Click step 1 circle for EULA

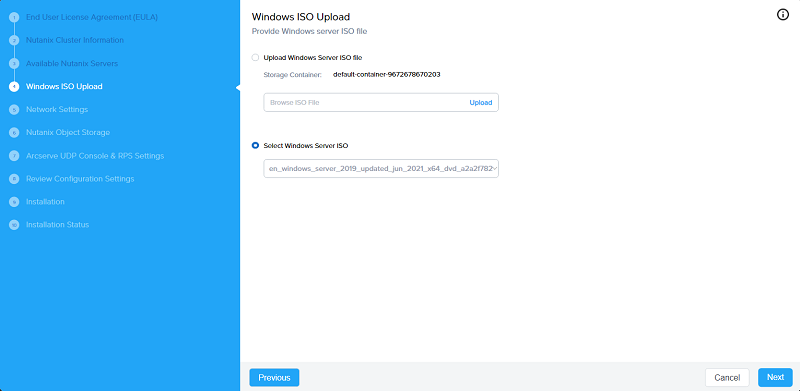pyautogui.click(x=14, y=17)
